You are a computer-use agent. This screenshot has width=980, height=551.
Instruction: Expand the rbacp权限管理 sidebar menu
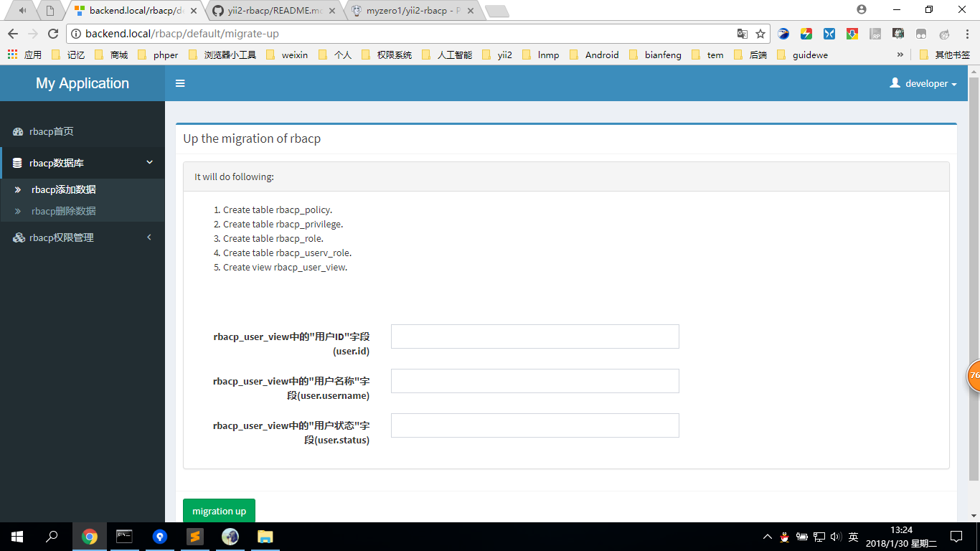[149, 237]
